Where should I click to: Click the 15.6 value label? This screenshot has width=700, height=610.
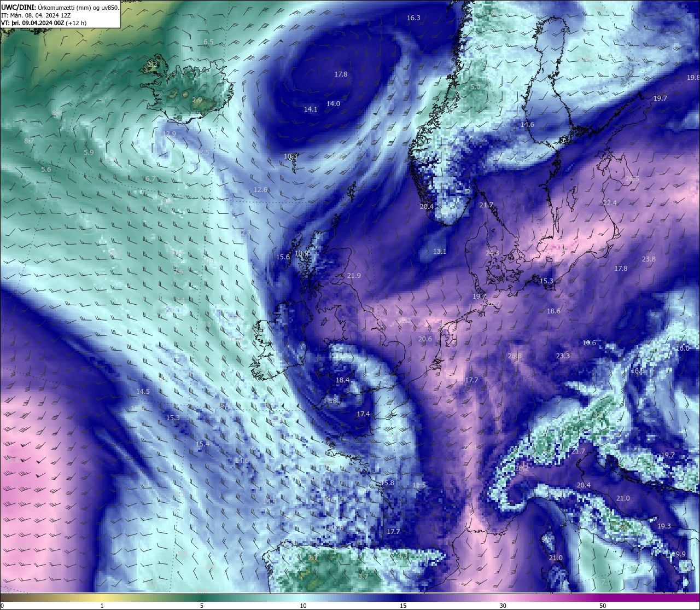pyautogui.click(x=283, y=257)
